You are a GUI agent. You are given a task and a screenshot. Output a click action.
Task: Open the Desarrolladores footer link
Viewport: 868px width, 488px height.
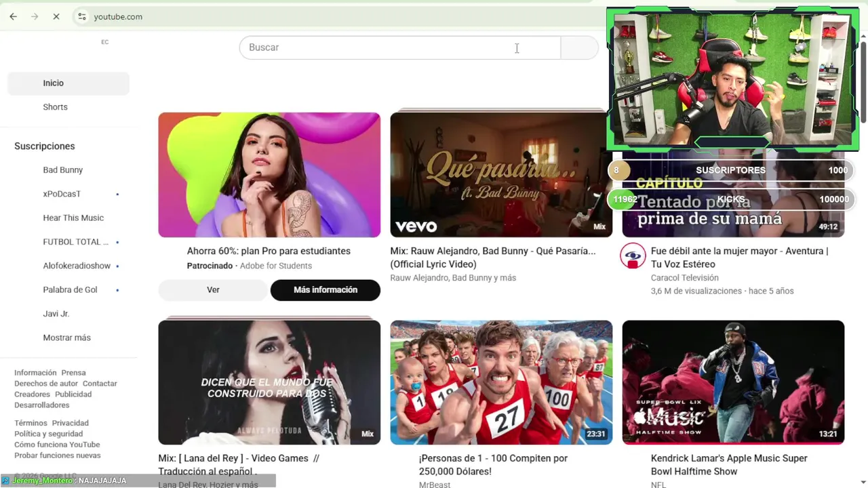tap(42, 405)
